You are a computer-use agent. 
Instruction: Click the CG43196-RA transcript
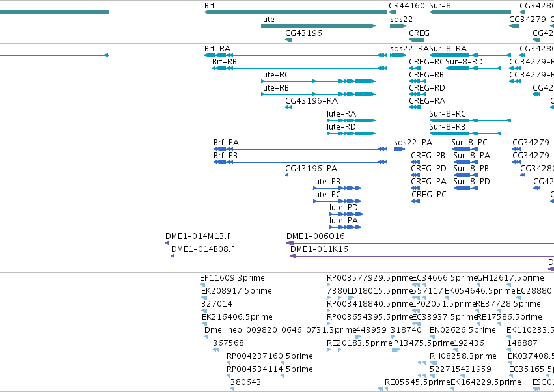(x=288, y=107)
